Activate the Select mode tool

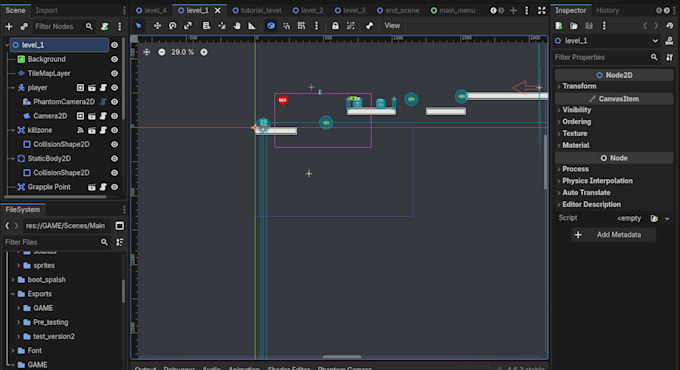point(139,26)
